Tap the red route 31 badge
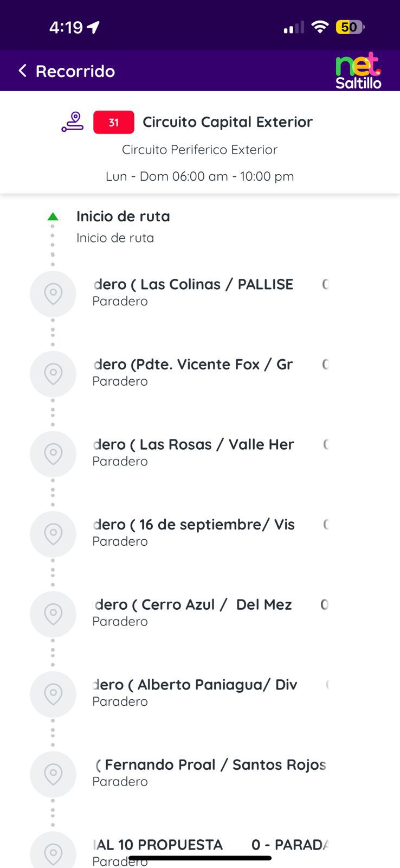 [x=114, y=123]
